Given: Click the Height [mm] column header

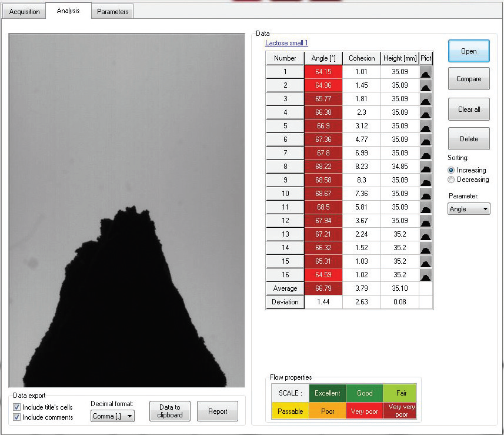Looking at the screenshot, I should tap(400, 58).
